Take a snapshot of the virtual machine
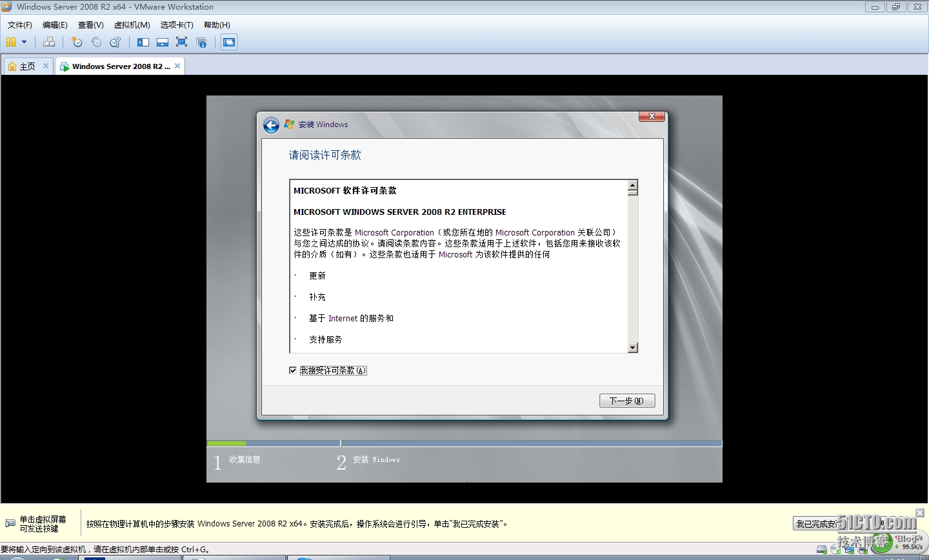This screenshot has width=929, height=560. [77, 42]
